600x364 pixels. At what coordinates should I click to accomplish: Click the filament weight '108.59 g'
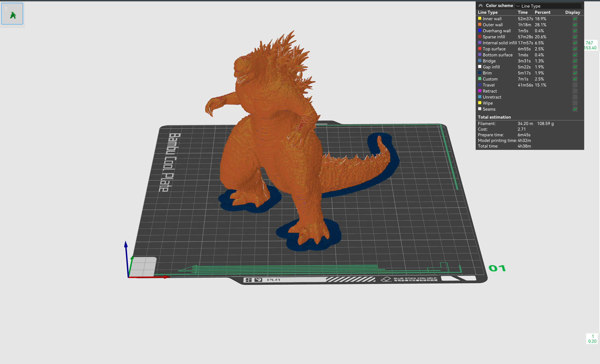click(545, 124)
